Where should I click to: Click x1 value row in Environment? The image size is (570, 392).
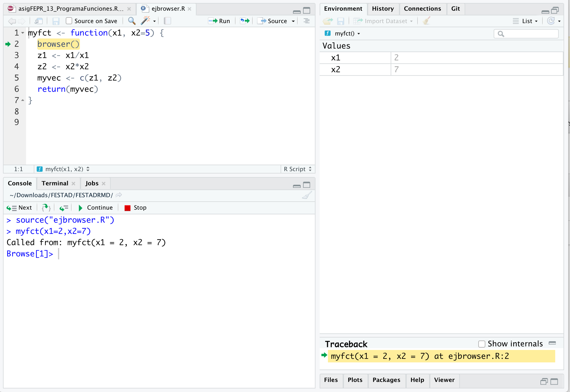[441, 58]
